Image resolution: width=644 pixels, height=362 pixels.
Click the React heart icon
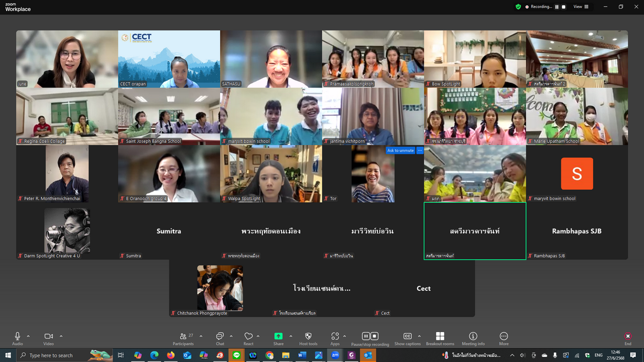coord(248,338)
